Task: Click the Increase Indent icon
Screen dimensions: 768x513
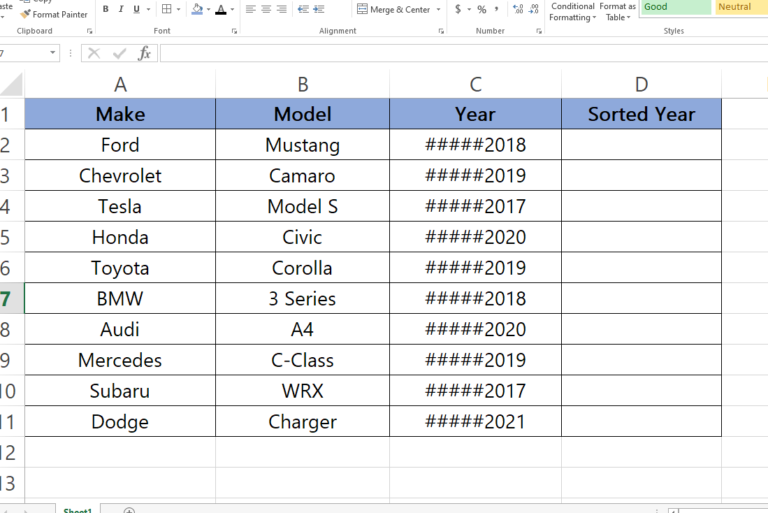Action: pos(319,10)
